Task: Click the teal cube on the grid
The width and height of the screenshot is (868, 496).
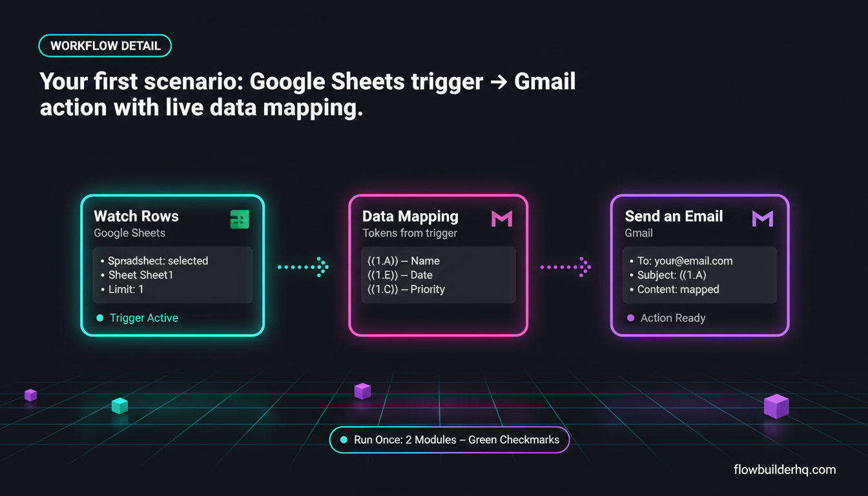Action: [x=119, y=406]
